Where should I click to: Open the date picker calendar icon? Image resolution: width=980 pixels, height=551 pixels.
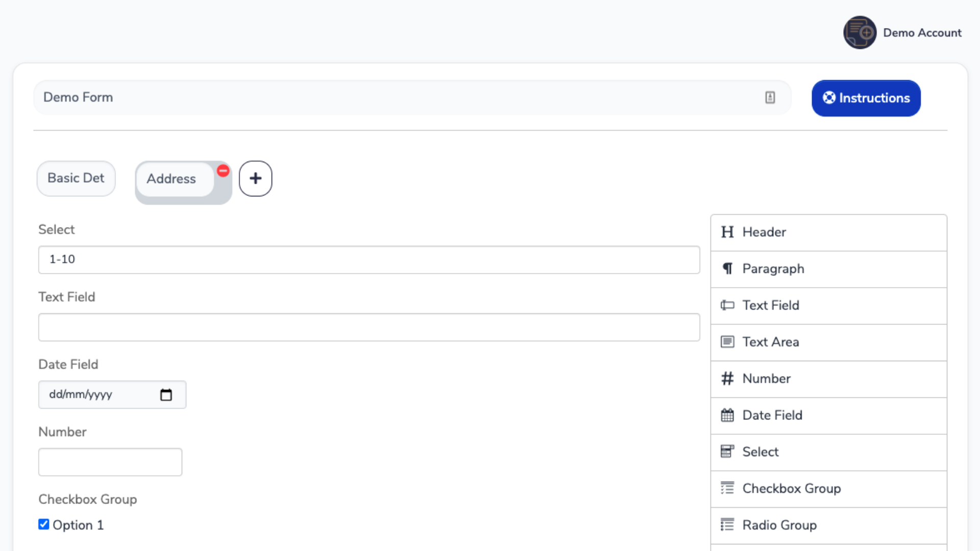point(166,394)
